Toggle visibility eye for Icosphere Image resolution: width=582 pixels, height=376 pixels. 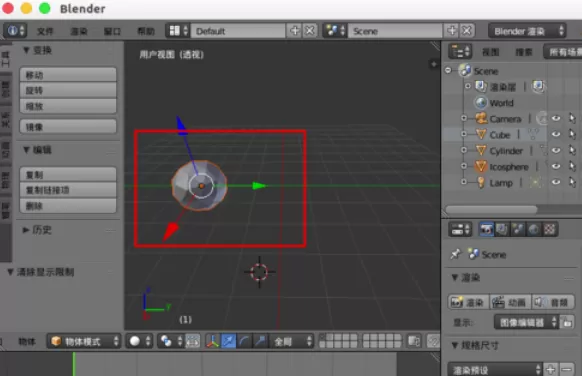[x=556, y=166]
